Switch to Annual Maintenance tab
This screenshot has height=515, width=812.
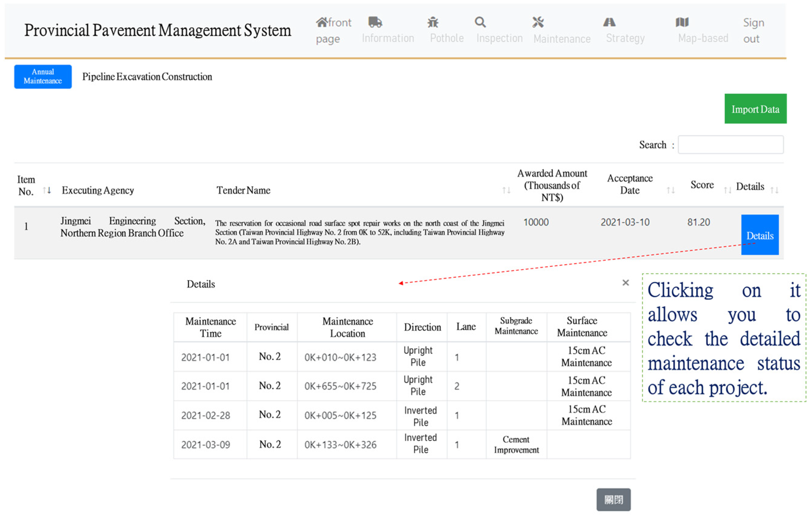pos(43,77)
